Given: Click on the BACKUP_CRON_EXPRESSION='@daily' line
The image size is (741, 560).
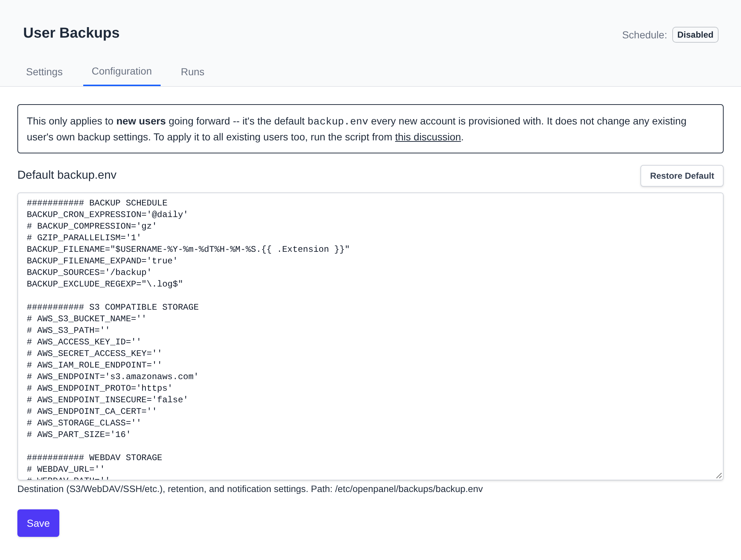Looking at the screenshot, I should pos(107,215).
